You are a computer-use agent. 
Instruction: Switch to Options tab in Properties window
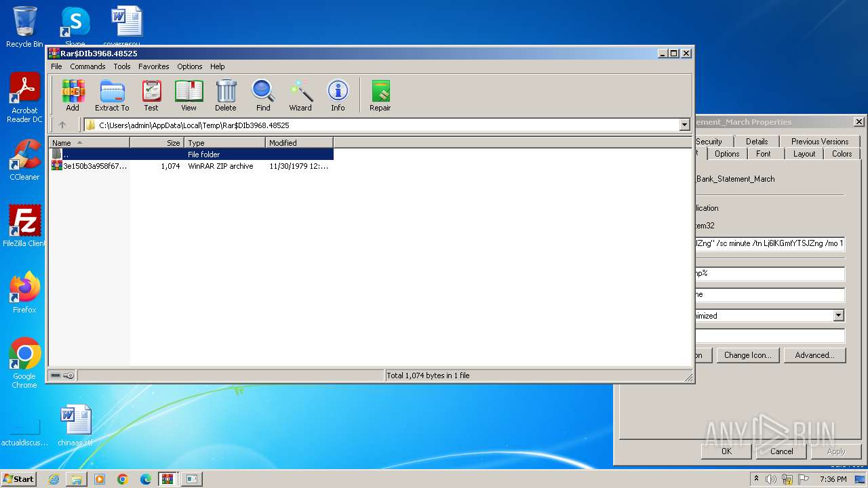[x=727, y=154]
